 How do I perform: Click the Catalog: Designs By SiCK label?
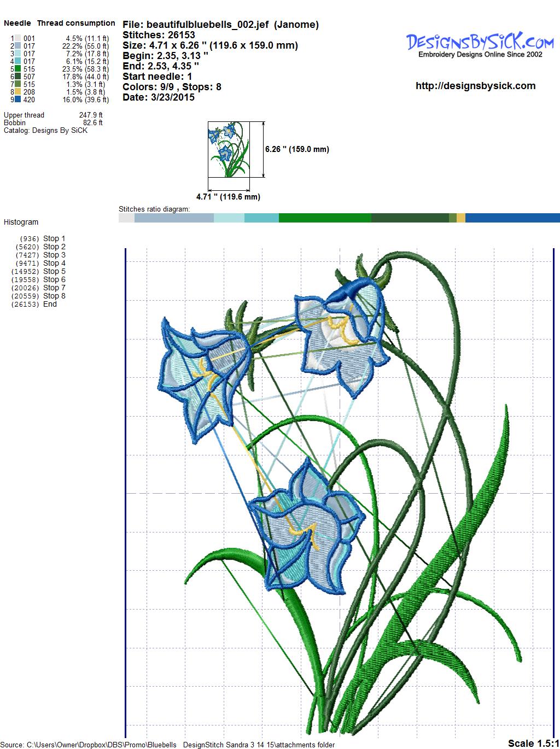(x=45, y=130)
